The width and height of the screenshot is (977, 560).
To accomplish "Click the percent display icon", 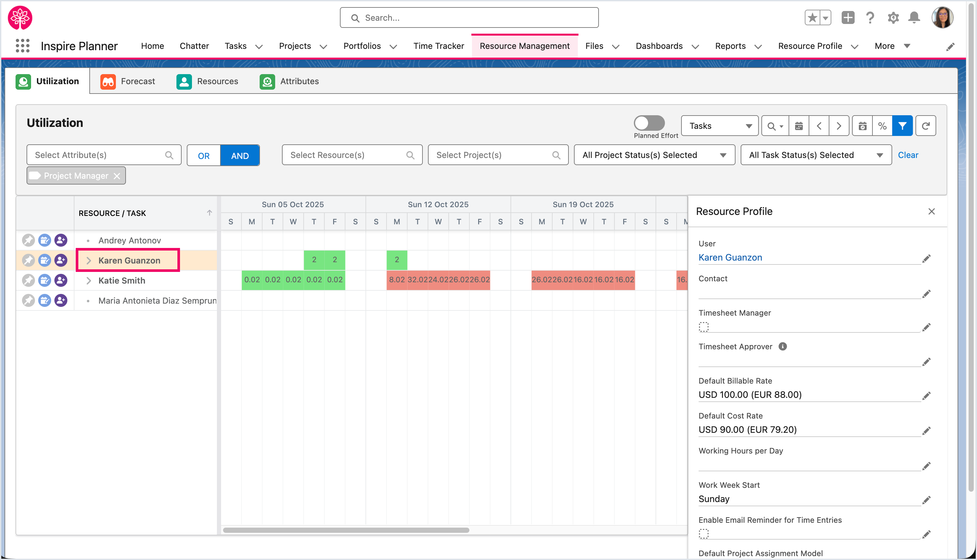I will tap(882, 126).
